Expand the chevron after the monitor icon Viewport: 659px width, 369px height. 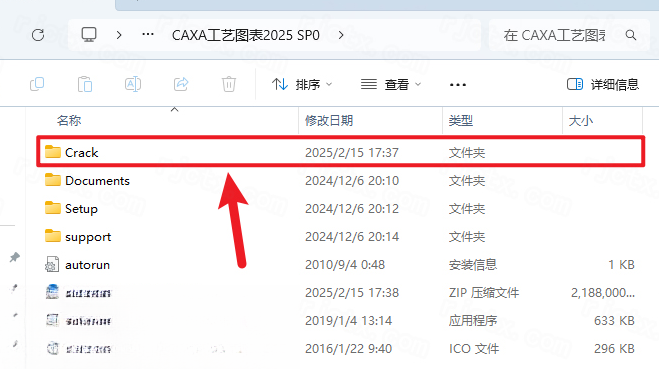click(x=119, y=35)
